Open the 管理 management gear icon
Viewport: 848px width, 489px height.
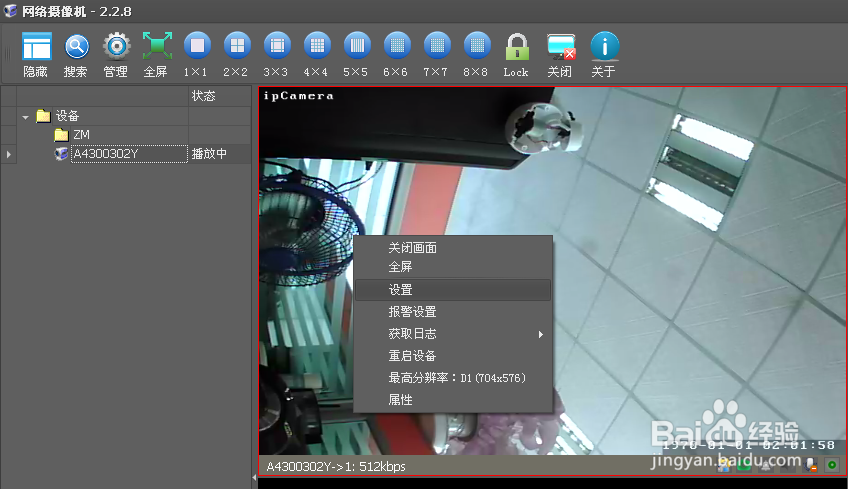[x=116, y=47]
